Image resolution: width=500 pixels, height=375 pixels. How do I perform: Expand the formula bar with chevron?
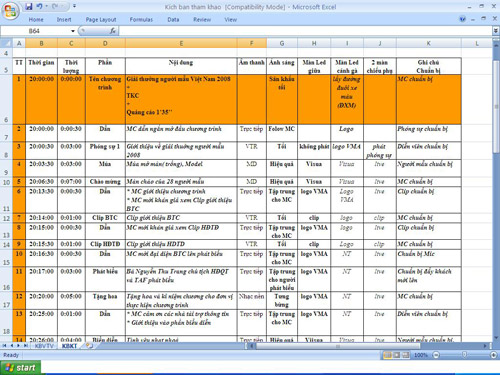point(496,31)
